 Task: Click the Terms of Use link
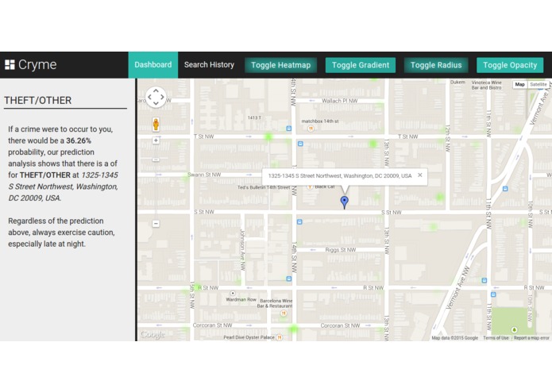(496, 338)
